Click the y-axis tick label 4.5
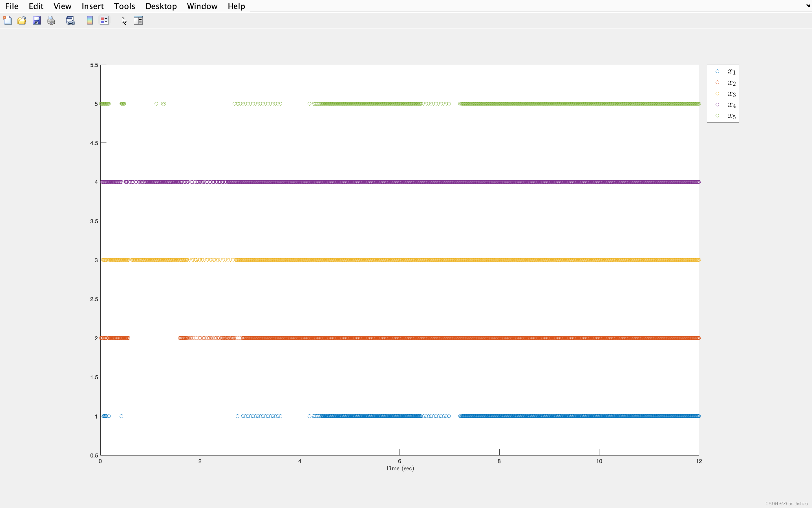Viewport: 812px width, 508px height. click(94, 143)
